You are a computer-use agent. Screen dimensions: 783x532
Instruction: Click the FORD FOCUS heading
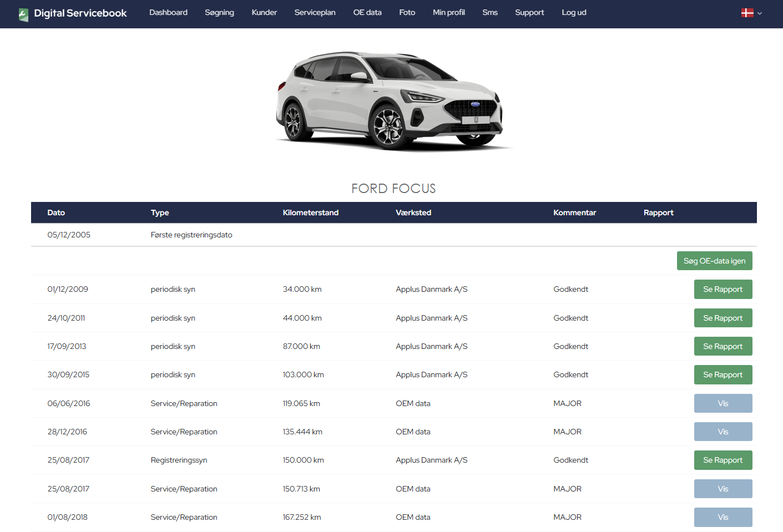point(393,189)
